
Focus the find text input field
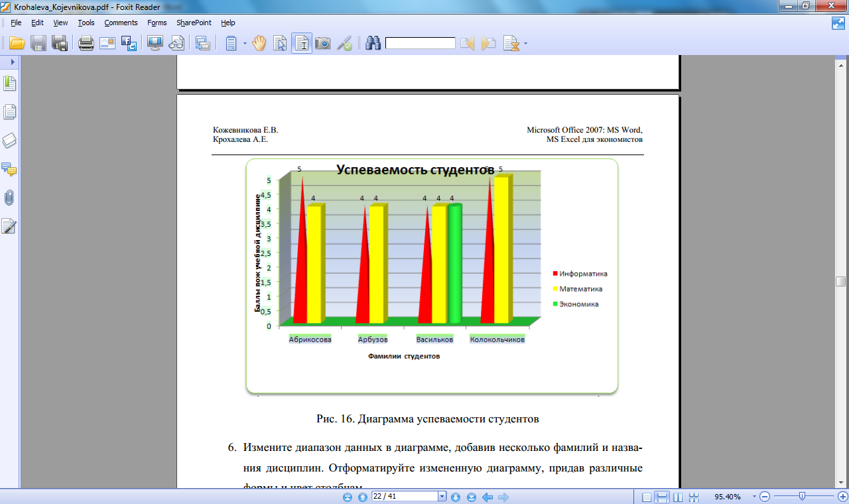coord(421,43)
